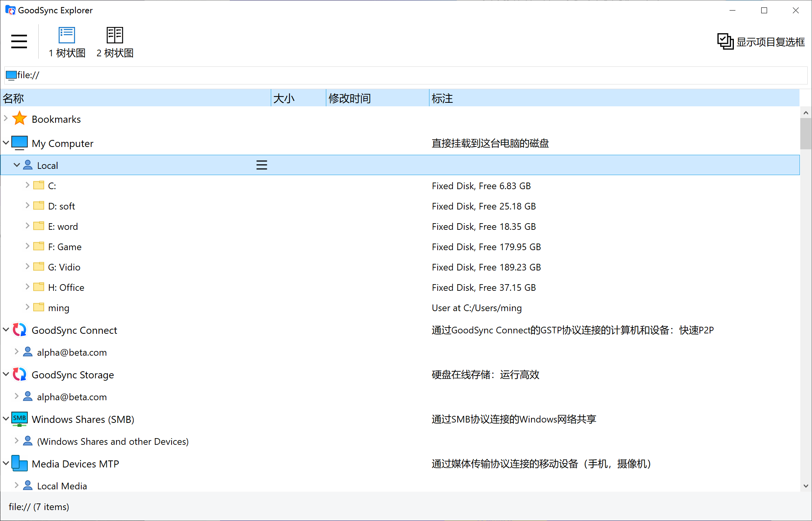812x521 pixels.
Task: Sort by 大小 column header
Action: tap(299, 98)
